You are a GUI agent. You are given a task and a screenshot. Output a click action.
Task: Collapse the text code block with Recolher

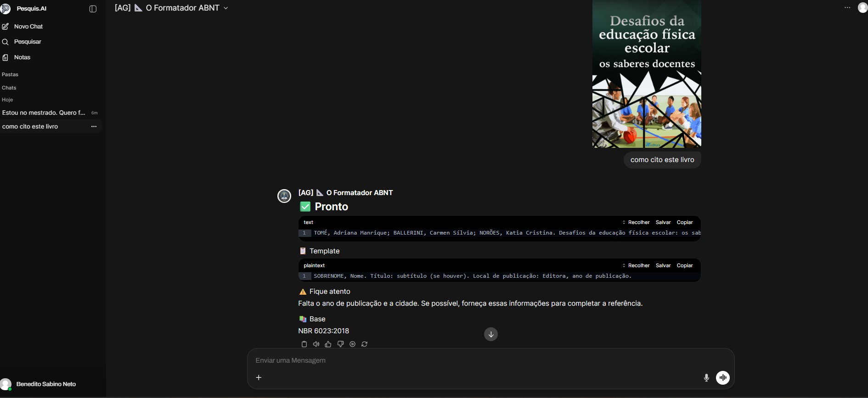coord(636,222)
